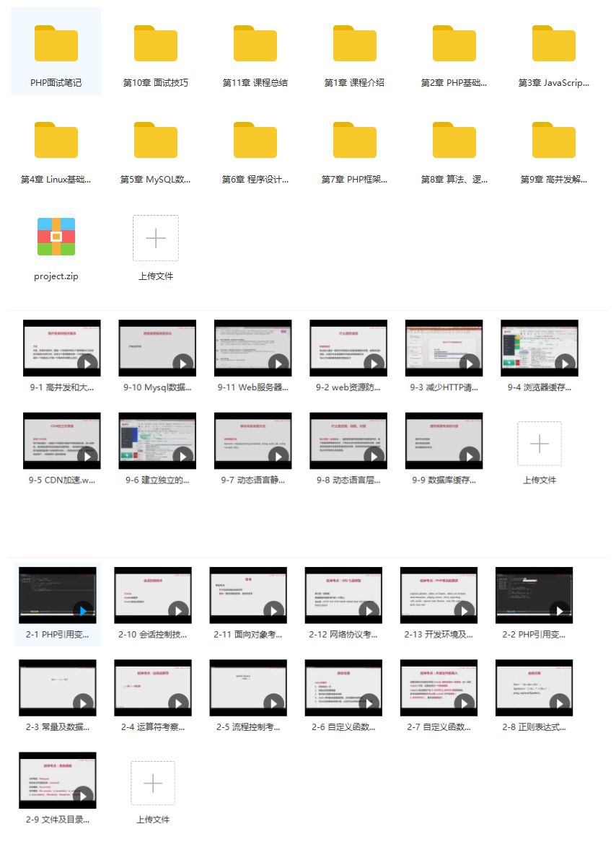Play video 2-3 常量及数据
The height and width of the screenshot is (865, 616).
tap(58, 688)
